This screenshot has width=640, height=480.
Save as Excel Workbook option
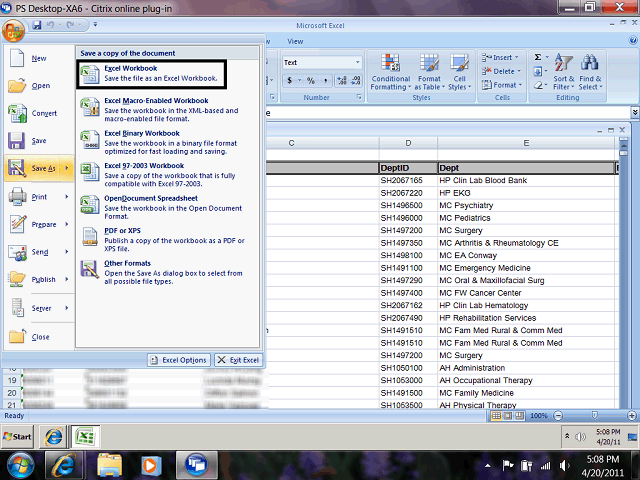[x=151, y=73]
